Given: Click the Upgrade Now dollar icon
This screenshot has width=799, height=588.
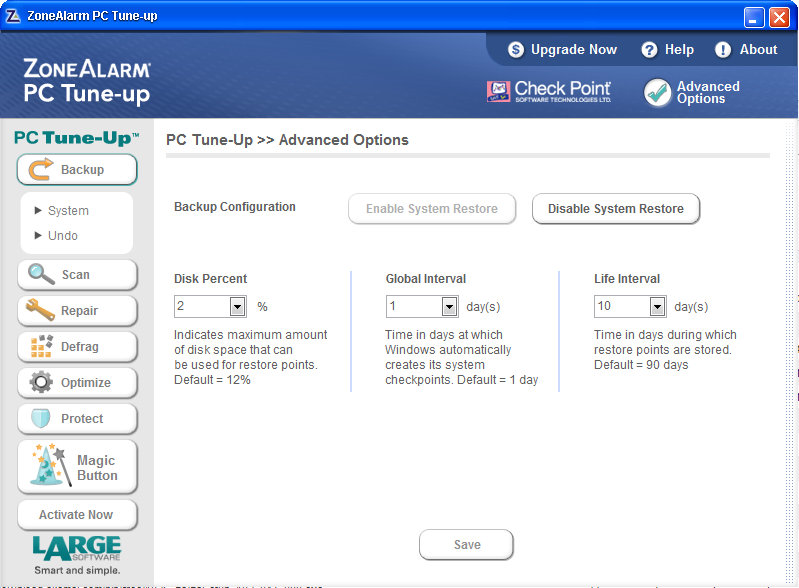Looking at the screenshot, I should tap(516, 49).
